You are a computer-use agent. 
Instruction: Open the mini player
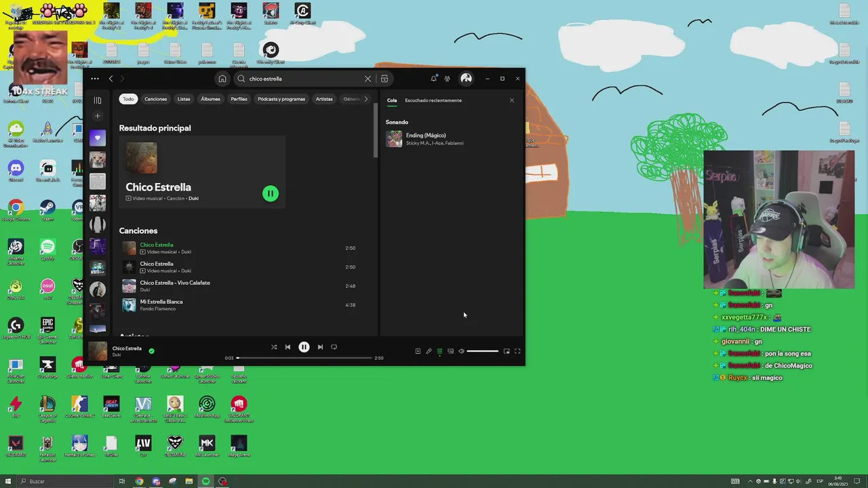pos(507,351)
